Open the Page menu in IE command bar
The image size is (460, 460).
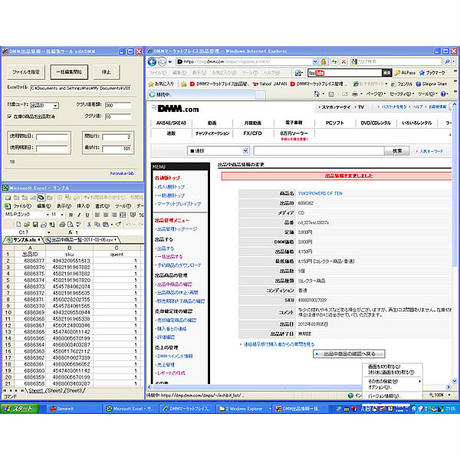(x=376, y=94)
